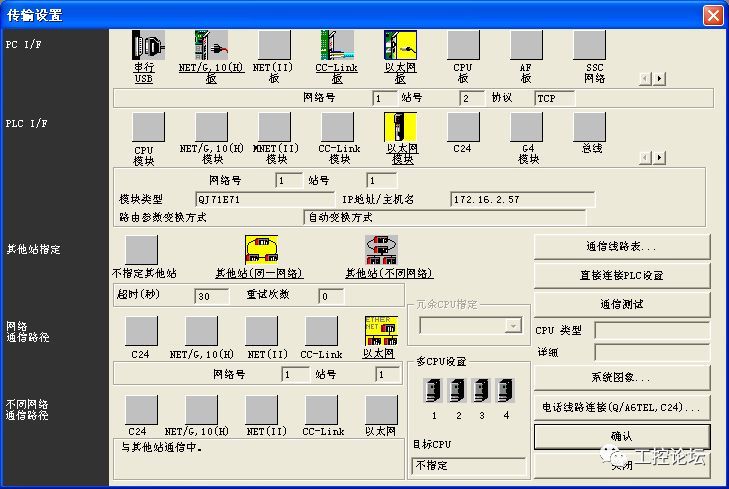Select multi-CPU number 4 icon
The image size is (729, 489).
[x=506, y=390]
